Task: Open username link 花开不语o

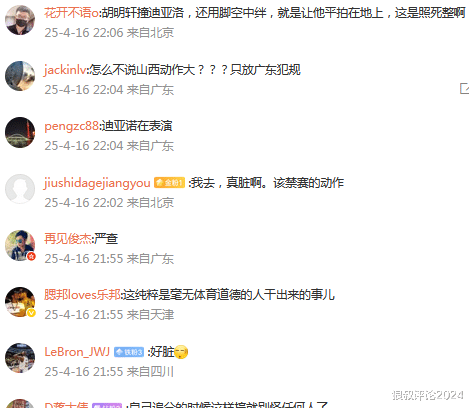Action: pos(71,13)
